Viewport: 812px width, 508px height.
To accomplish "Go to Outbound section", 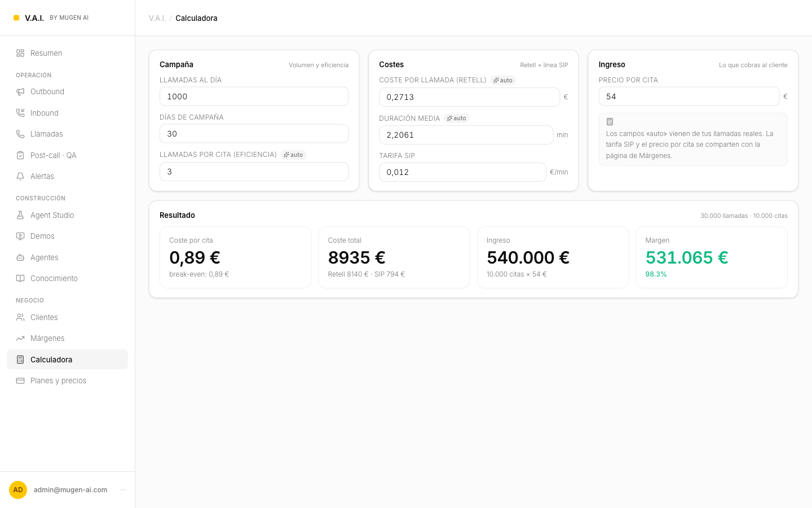I will [x=67, y=91].
